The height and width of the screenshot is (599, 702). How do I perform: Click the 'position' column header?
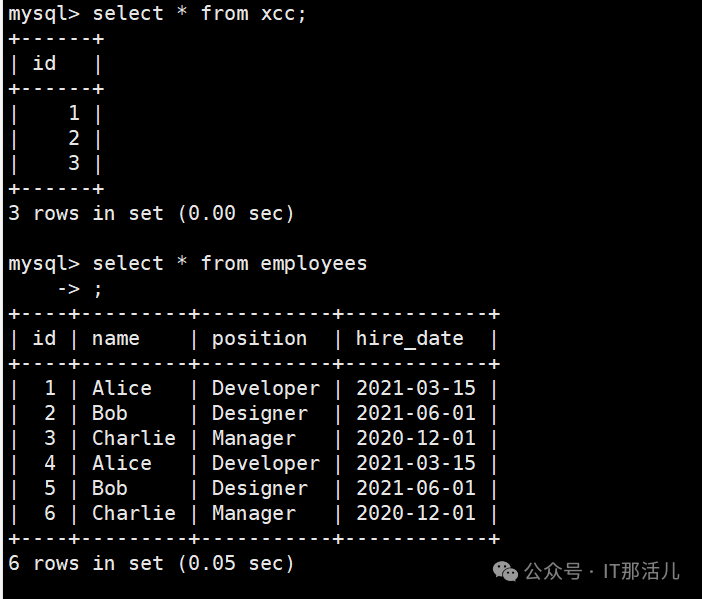coord(259,339)
